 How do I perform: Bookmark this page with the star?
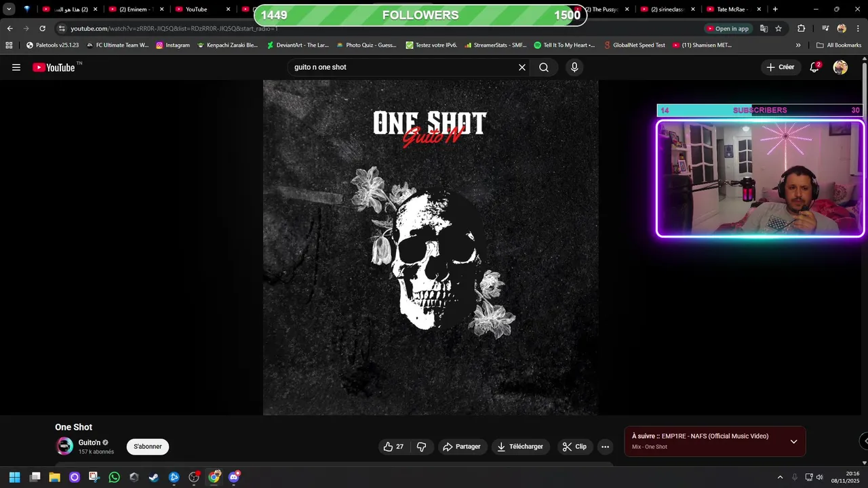tap(778, 28)
